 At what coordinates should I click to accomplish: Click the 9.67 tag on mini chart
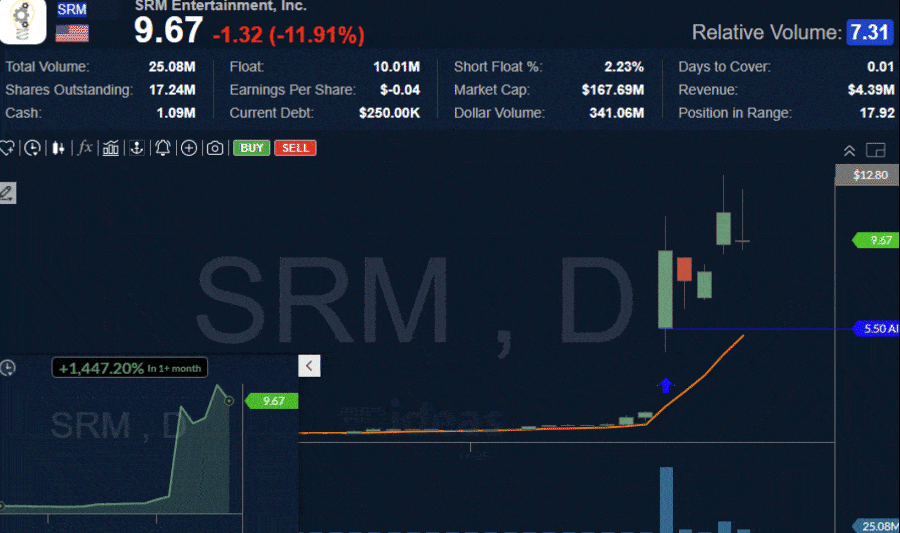point(273,401)
